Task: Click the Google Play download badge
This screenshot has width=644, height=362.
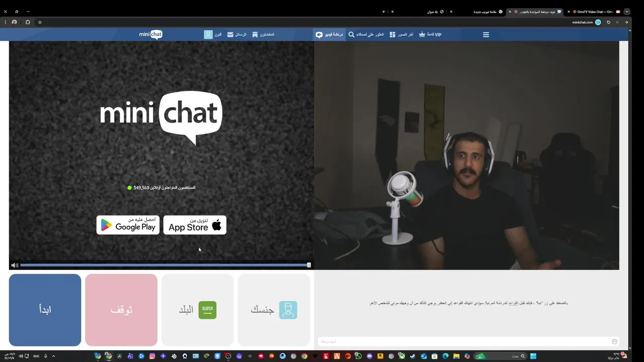Action: 128,225
